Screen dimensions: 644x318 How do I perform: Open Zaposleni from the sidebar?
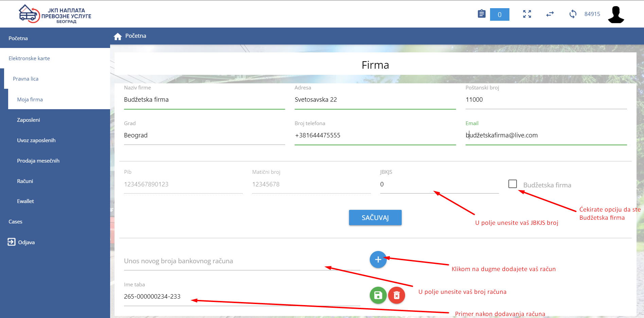pos(29,120)
